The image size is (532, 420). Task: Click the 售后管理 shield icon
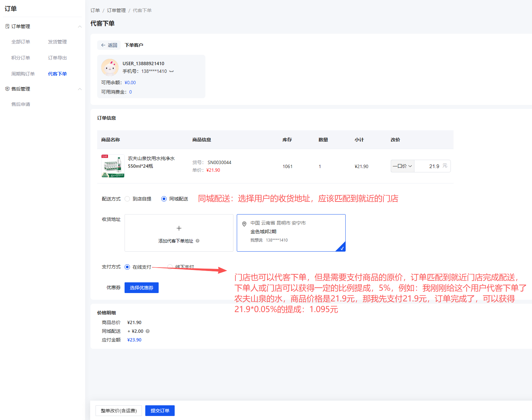(7, 89)
